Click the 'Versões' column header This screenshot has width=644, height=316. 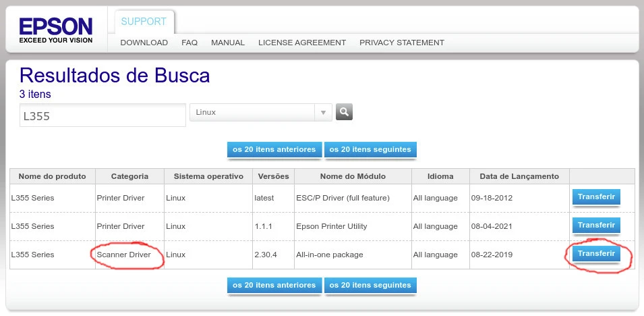point(274,176)
